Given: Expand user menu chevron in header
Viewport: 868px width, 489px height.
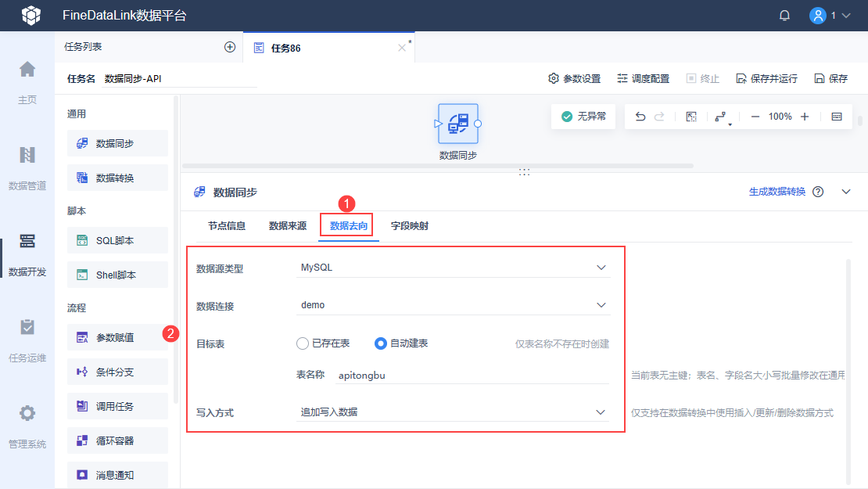Looking at the screenshot, I should 846,16.
